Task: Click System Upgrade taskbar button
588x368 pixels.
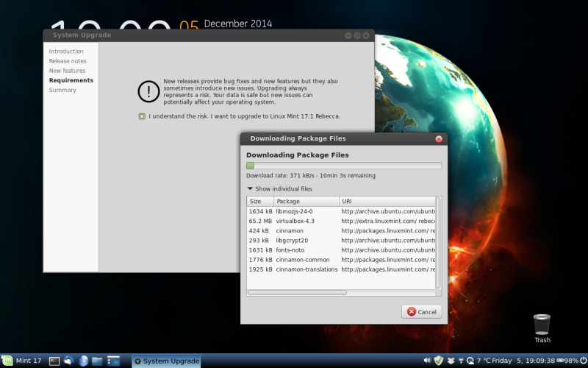Action: (x=166, y=361)
